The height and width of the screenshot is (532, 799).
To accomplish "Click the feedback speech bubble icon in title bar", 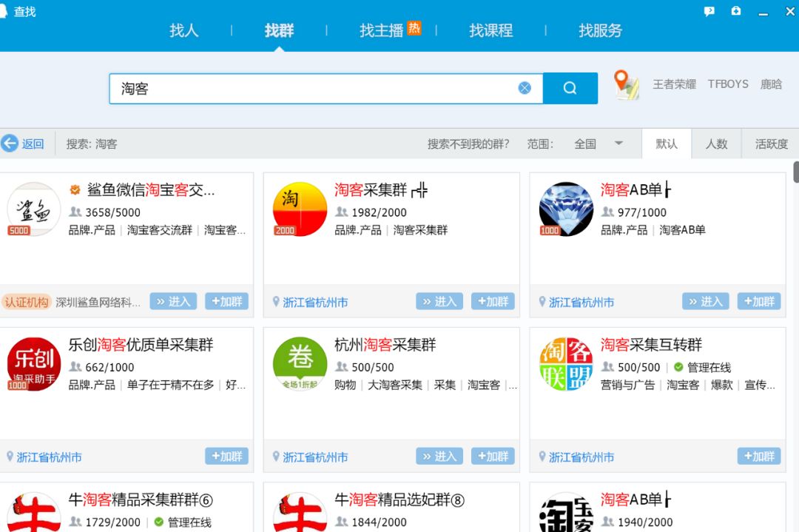I will point(711,11).
